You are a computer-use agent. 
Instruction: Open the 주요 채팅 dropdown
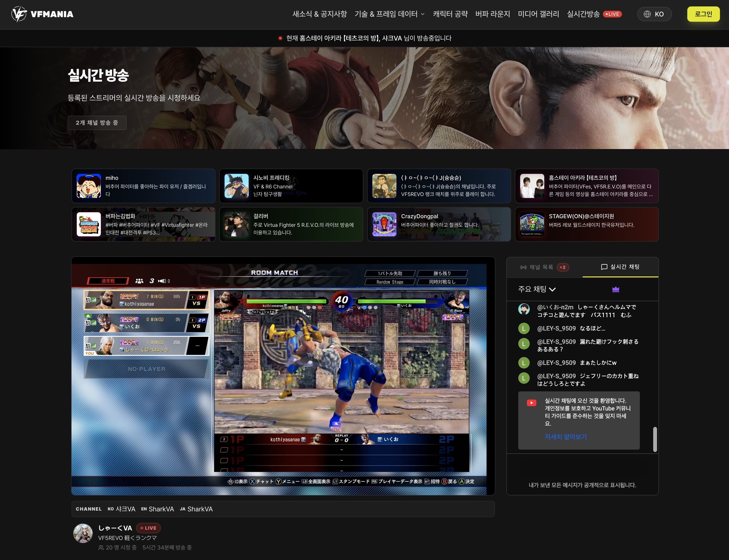coord(537,289)
